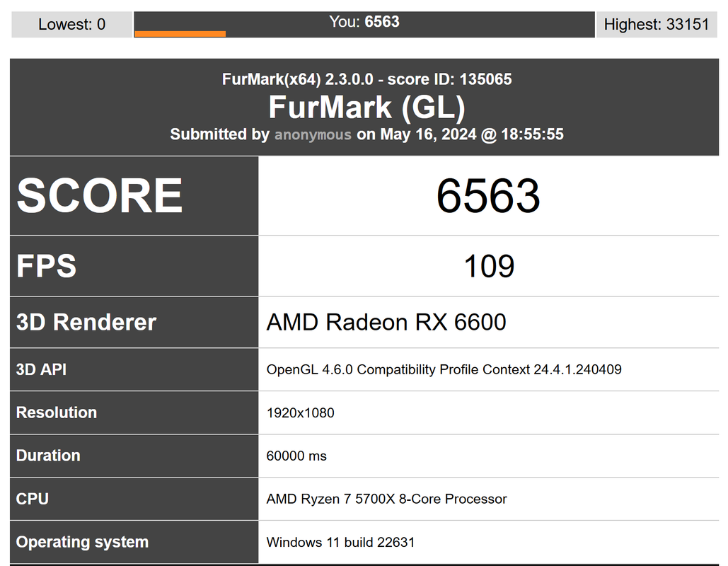Click the submission date May 16, 2024
The image size is (728, 566).
pos(428,134)
